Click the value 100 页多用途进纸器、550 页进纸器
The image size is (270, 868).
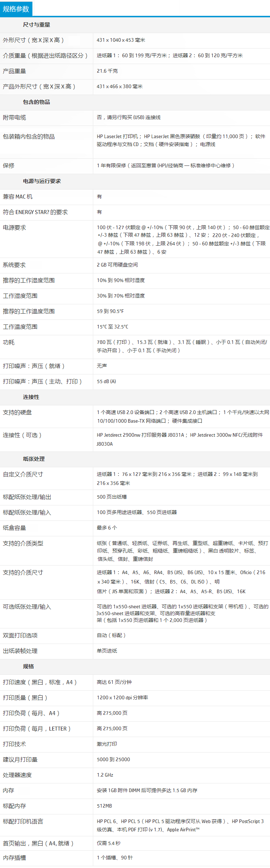(137, 512)
